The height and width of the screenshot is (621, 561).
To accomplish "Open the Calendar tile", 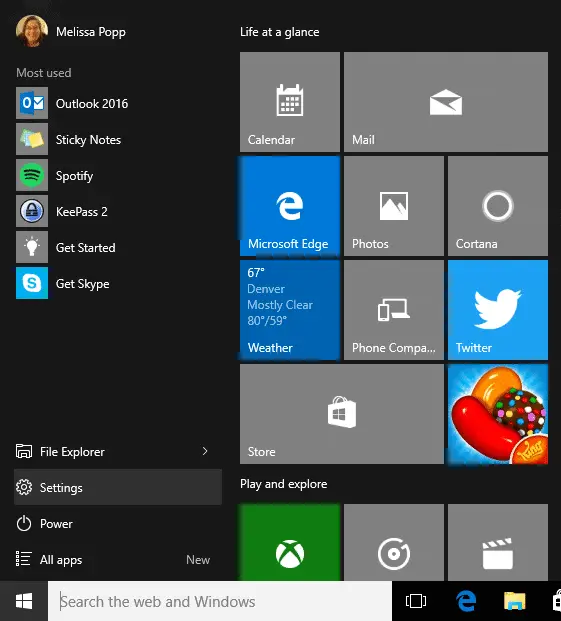I will pos(290,102).
